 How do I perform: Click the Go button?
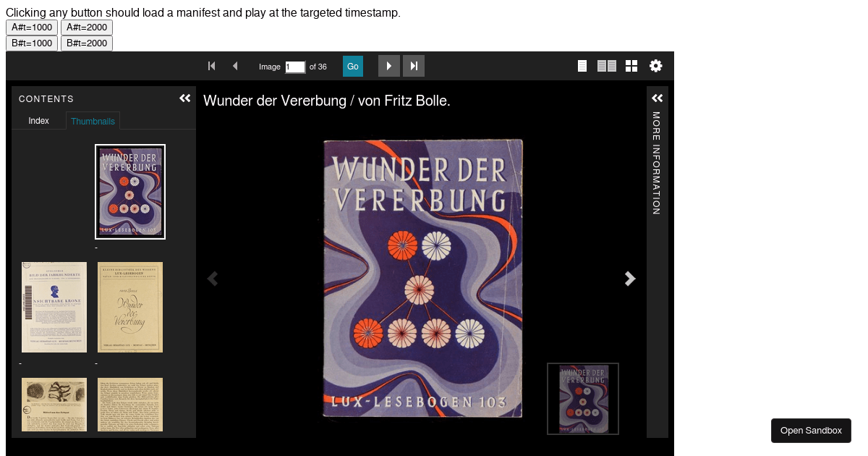(353, 66)
